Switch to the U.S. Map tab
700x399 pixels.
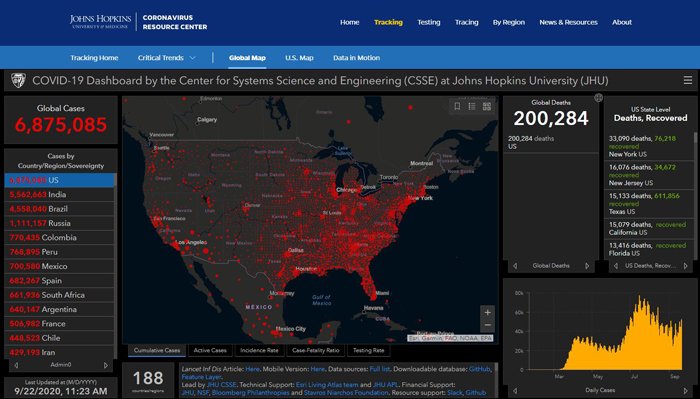coord(299,58)
